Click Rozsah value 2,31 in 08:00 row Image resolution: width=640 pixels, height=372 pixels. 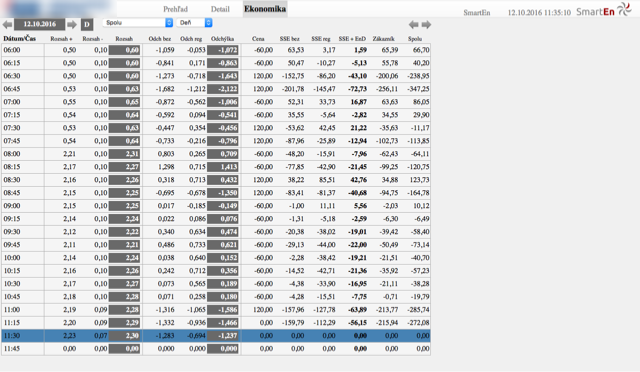(124, 154)
